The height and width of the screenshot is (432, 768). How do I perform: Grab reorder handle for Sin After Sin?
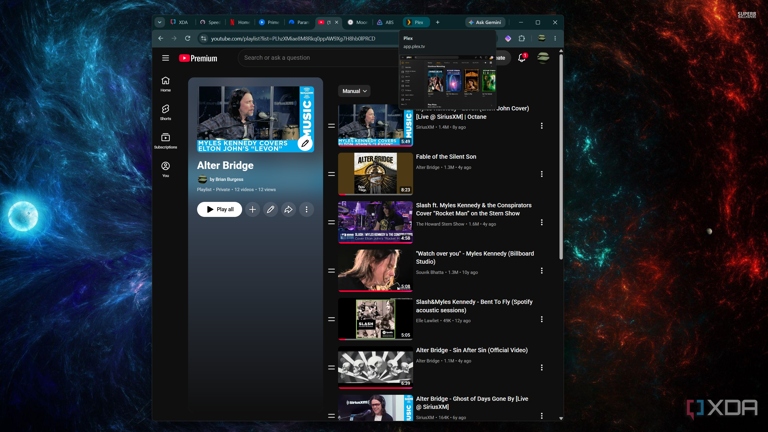332,367
